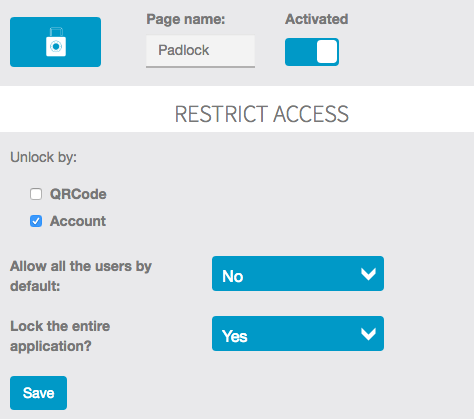Click the Activated label
474x419 pixels.
(x=316, y=19)
